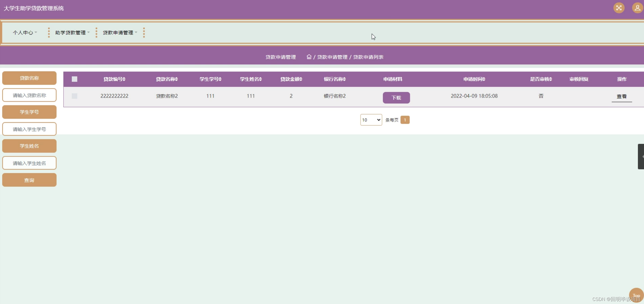Expand the dark side panel handle
Viewport: 644px width, 304px height.
(641, 156)
